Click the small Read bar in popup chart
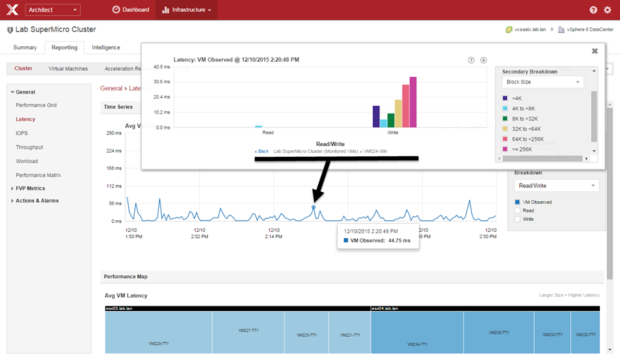This screenshot has height=360, width=620. pos(258,127)
